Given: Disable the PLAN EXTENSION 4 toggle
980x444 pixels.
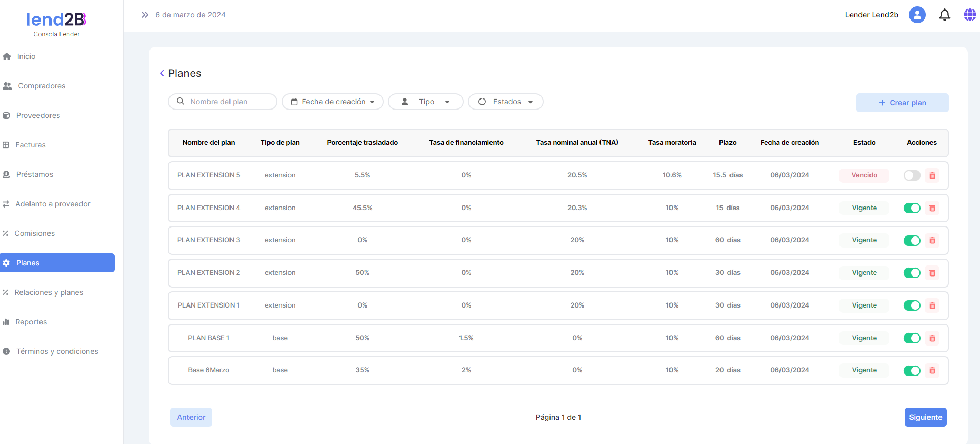Looking at the screenshot, I should click(x=912, y=208).
